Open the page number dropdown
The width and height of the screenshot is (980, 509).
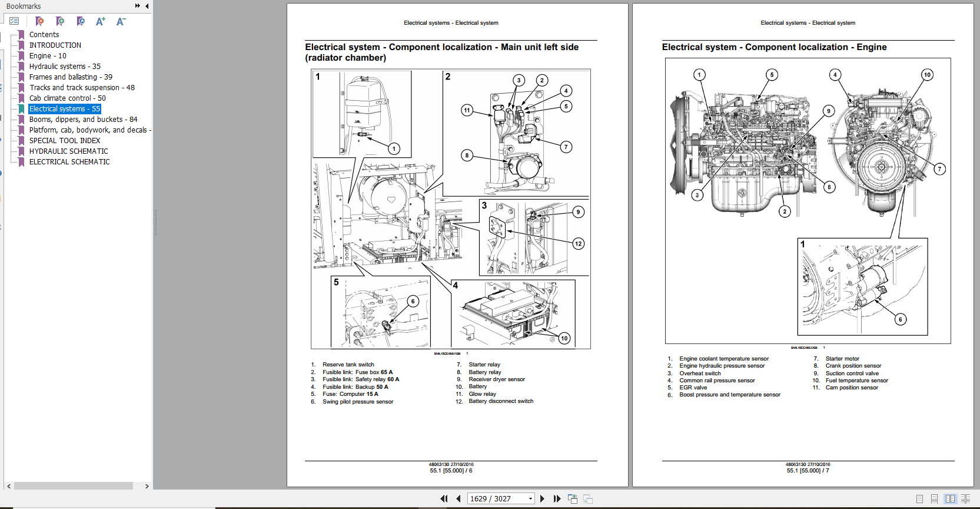tap(530, 499)
